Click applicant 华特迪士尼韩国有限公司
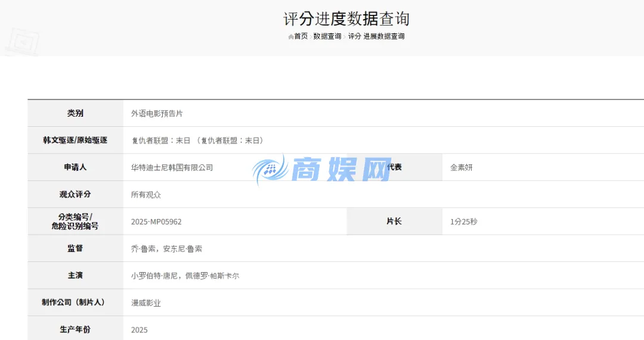 coord(172,168)
